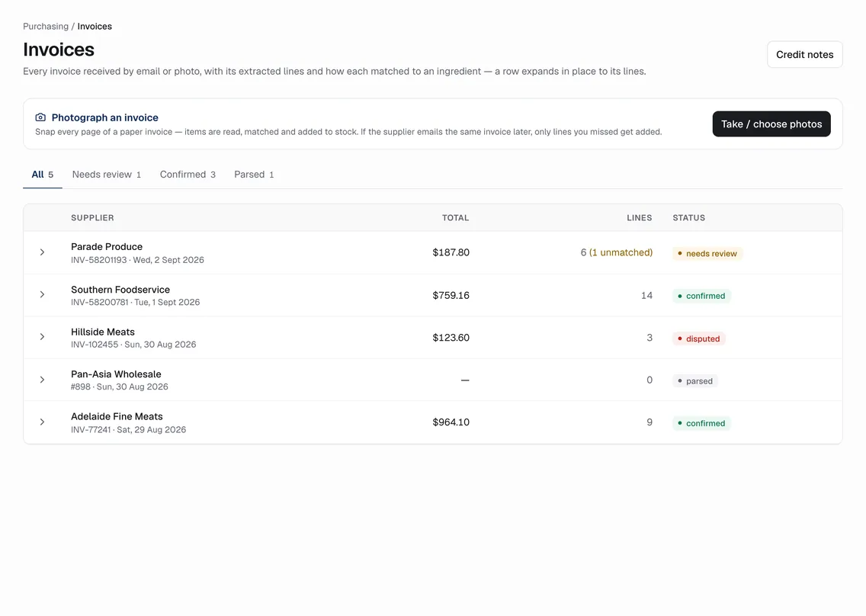866x616 pixels.
Task: Select the Southern Foodservice supplier name
Action: [120, 290]
